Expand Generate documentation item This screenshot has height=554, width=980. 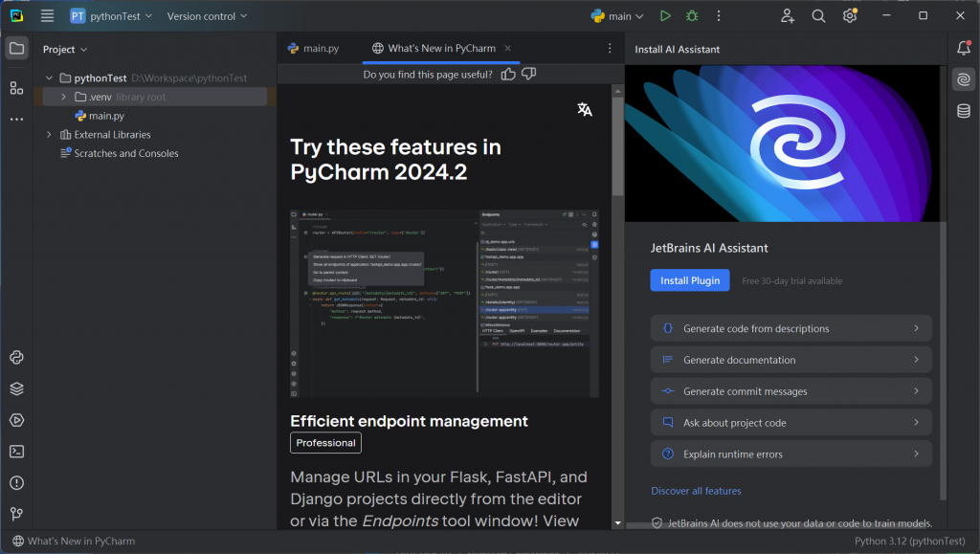(x=791, y=360)
